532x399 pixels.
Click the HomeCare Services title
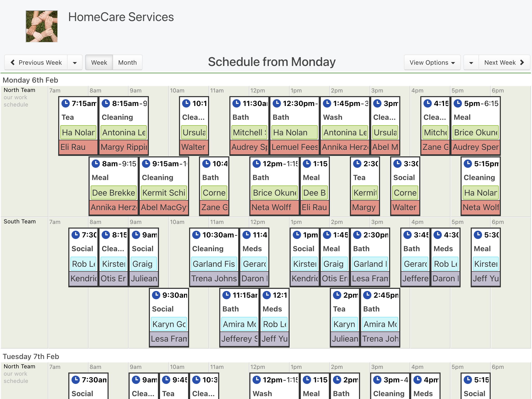click(x=121, y=17)
